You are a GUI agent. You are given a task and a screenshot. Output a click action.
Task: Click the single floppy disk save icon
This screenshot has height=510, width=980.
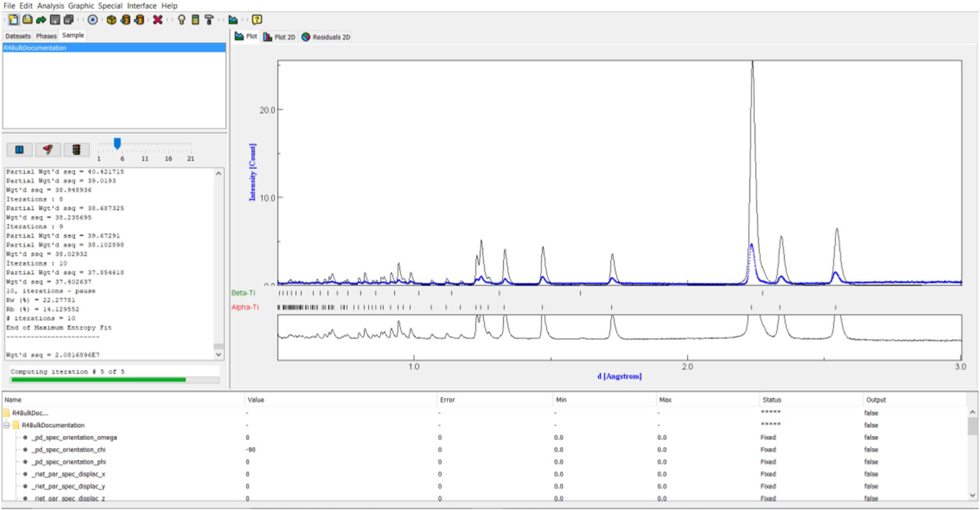[x=55, y=20]
